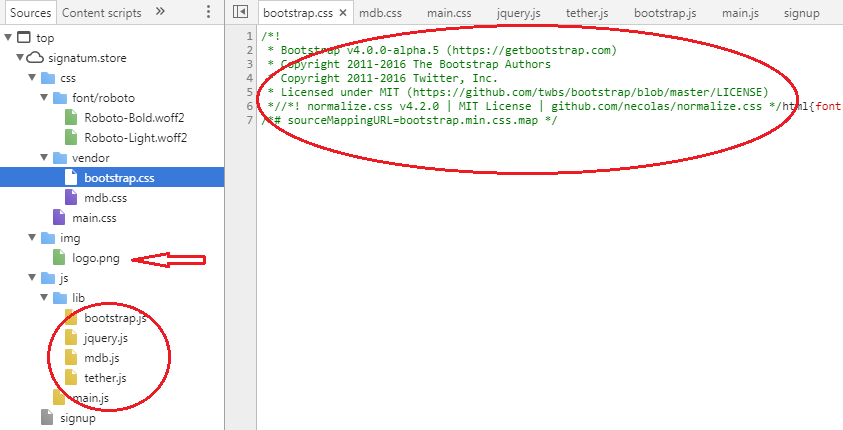
Task: Click the cloud icon beside signatum.store
Action: (x=35, y=58)
